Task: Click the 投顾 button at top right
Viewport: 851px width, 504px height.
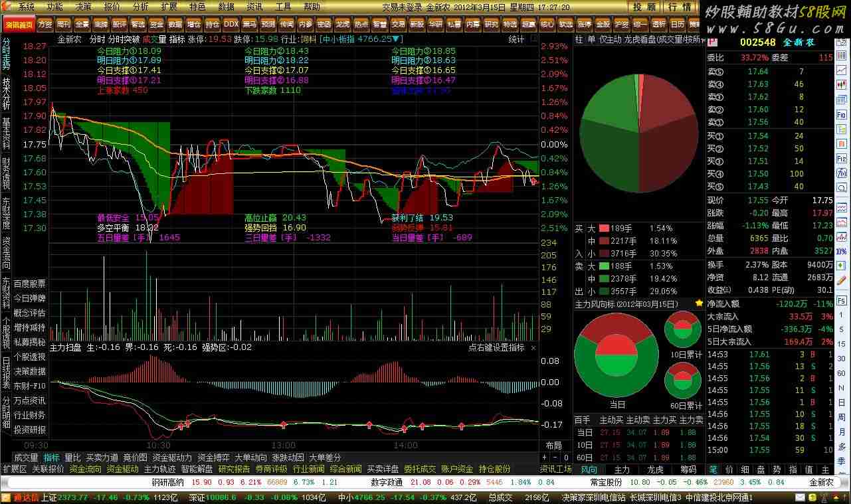Action: (644, 7)
